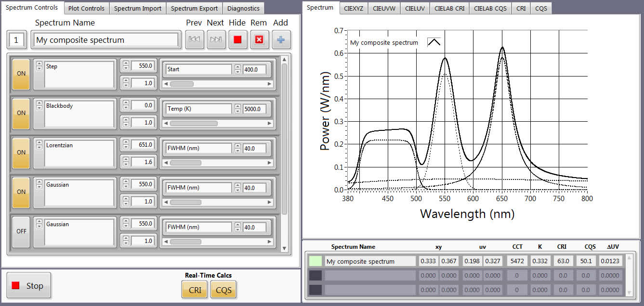Viewport: 644px width, 306px height.
Task: Open the Lorentzian FWHM (nm) parameter selector
Action: [x=198, y=148]
